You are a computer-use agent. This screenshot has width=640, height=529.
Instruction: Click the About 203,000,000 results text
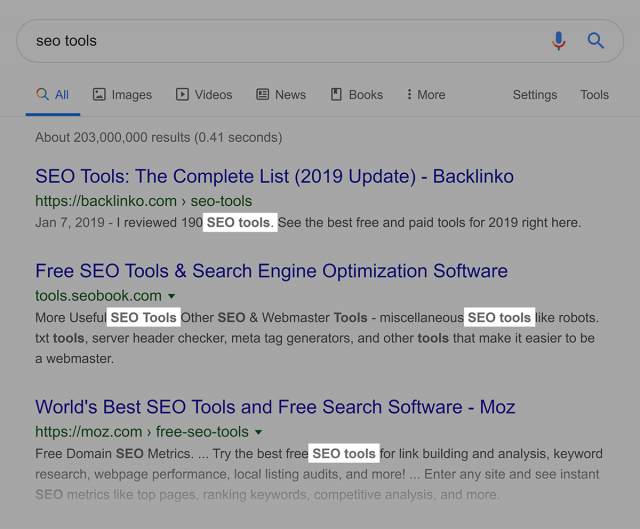point(159,138)
